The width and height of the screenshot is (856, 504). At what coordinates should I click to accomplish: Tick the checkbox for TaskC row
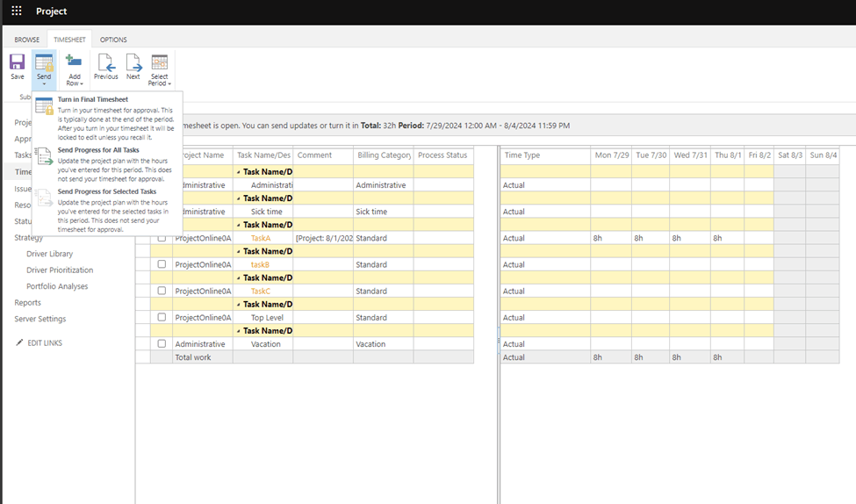[x=162, y=291]
